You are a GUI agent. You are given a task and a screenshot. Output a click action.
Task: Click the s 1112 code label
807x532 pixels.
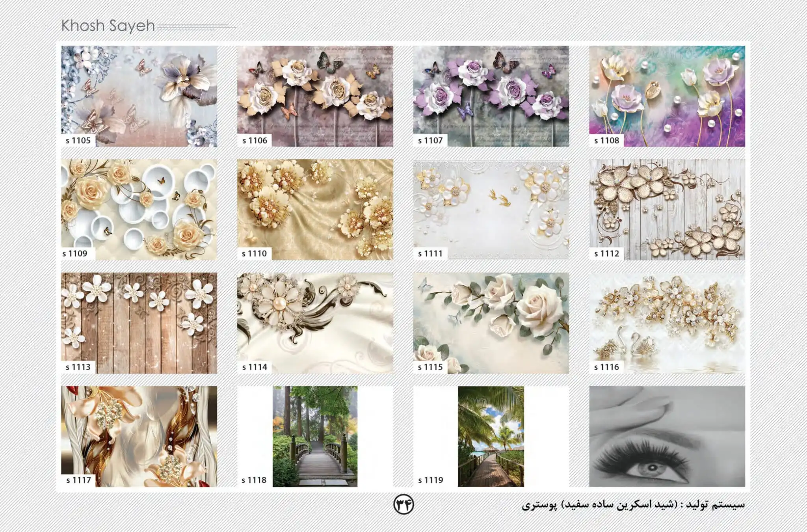coord(606,253)
